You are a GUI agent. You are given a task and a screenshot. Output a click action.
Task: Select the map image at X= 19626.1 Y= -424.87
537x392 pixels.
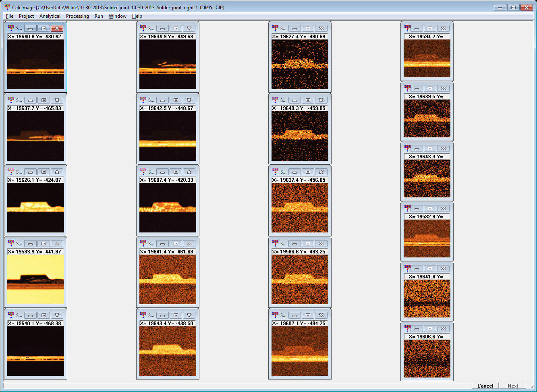point(35,208)
